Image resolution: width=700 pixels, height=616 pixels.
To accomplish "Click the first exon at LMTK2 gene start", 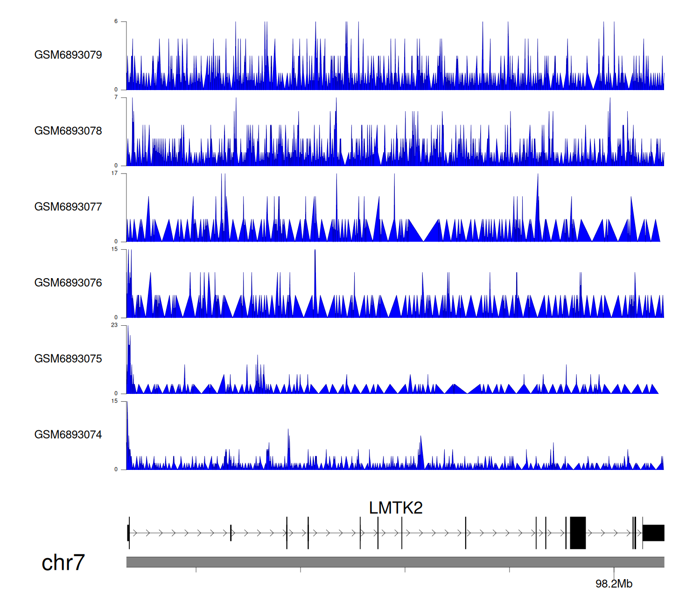I will click(128, 533).
